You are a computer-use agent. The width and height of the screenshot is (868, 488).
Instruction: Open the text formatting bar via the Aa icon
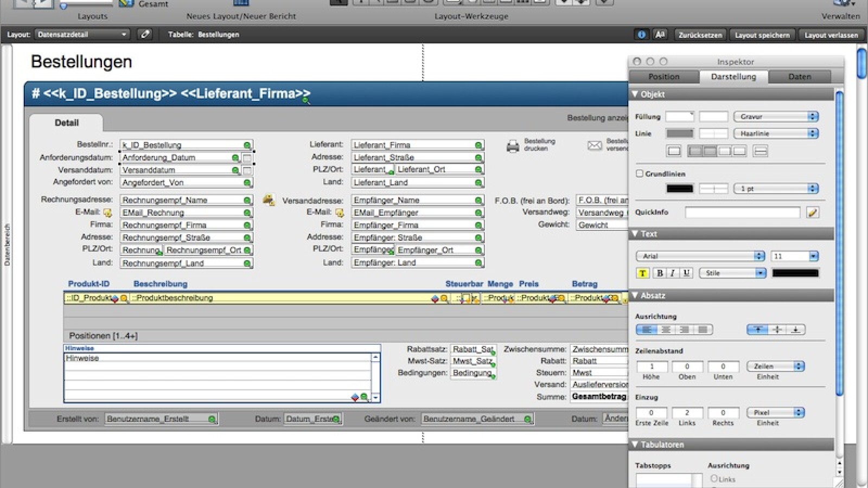[660, 34]
